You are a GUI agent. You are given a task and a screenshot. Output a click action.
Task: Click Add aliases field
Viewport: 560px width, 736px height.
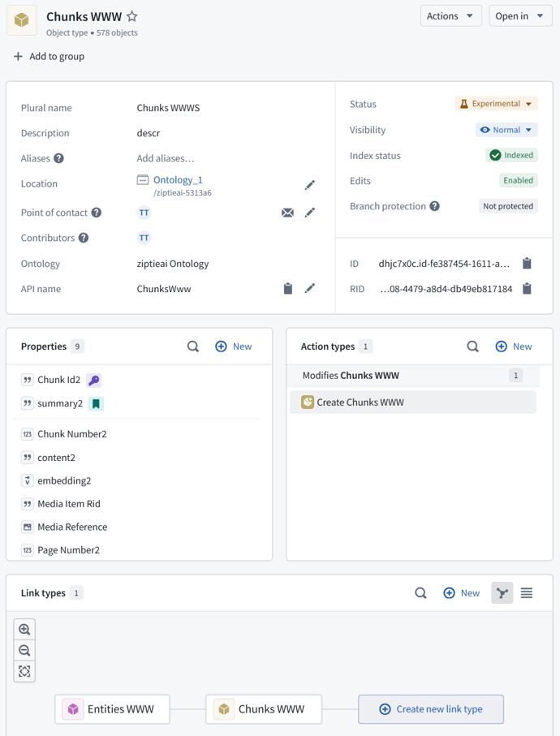tap(166, 159)
